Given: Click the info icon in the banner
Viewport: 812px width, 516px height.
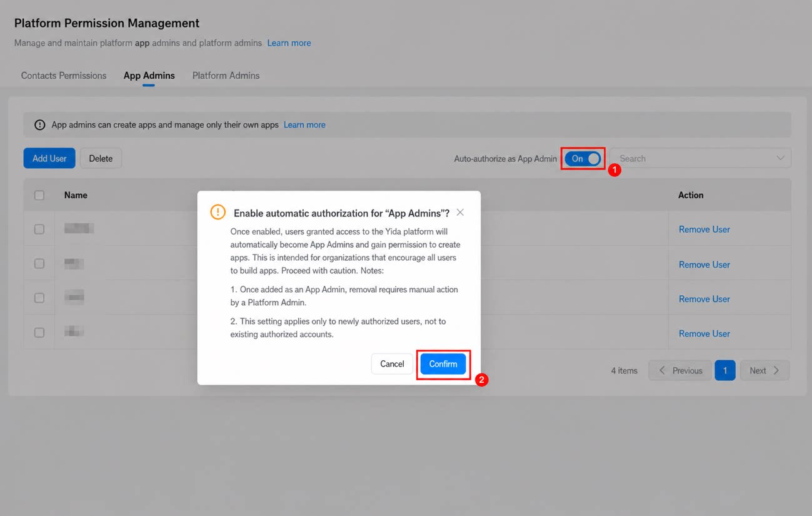Looking at the screenshot, I should pyautogui.click(x=40, y=125).
